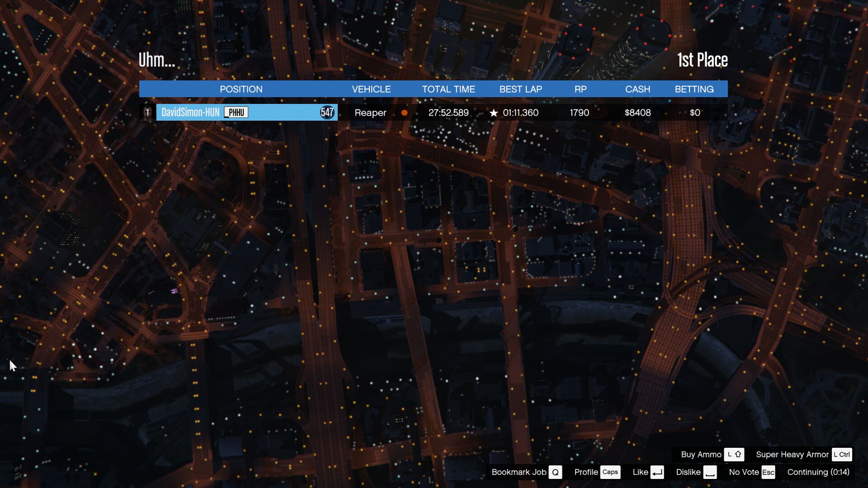Click the cash value $8408

coord(637,113)
